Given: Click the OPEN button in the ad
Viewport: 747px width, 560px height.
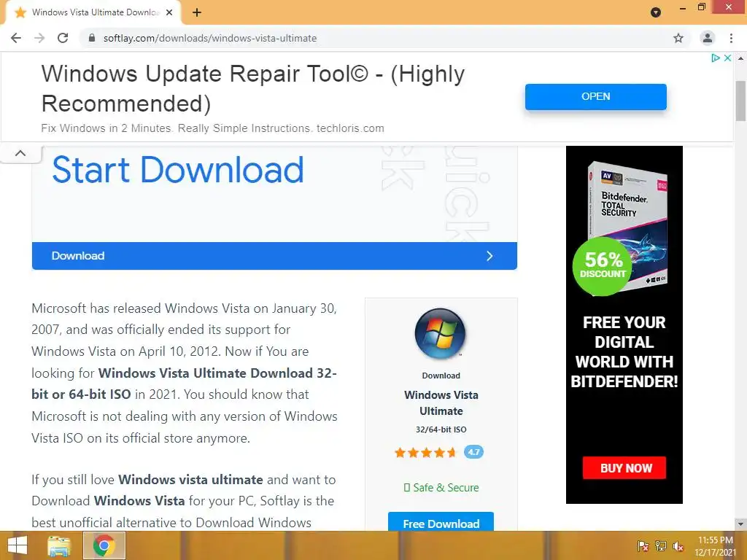Looking at the screenshot, I should point(595,97).
